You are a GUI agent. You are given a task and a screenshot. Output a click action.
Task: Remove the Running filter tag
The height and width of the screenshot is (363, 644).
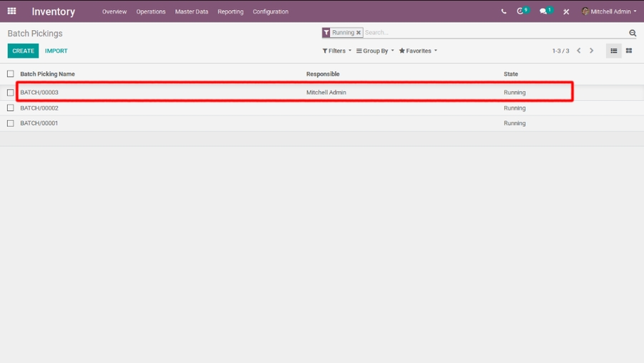358,33
